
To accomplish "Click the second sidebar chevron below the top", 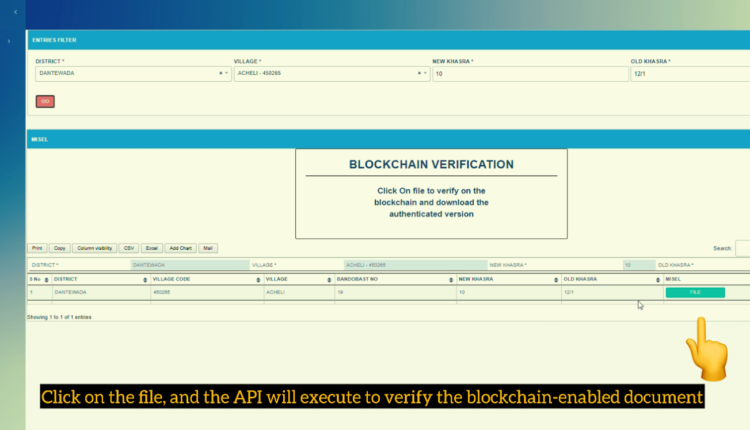I will (8, 41).
